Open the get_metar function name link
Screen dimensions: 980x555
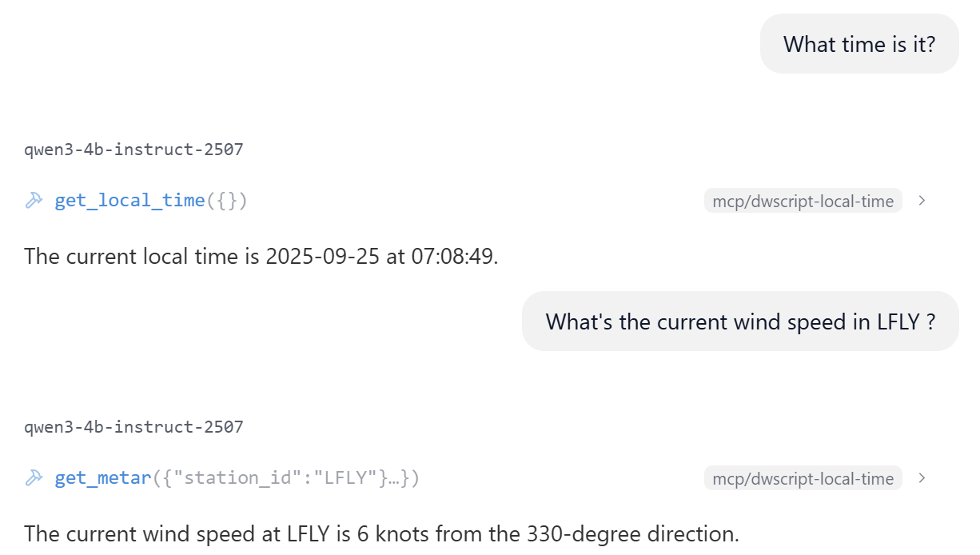(102, 478)
